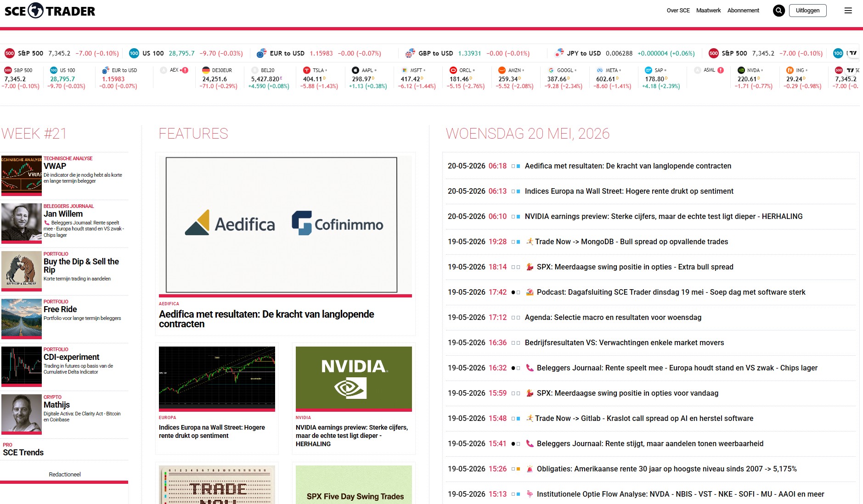The image size is (863, 504).
Task: Select the Redactioneel tab
Action: 64,474
